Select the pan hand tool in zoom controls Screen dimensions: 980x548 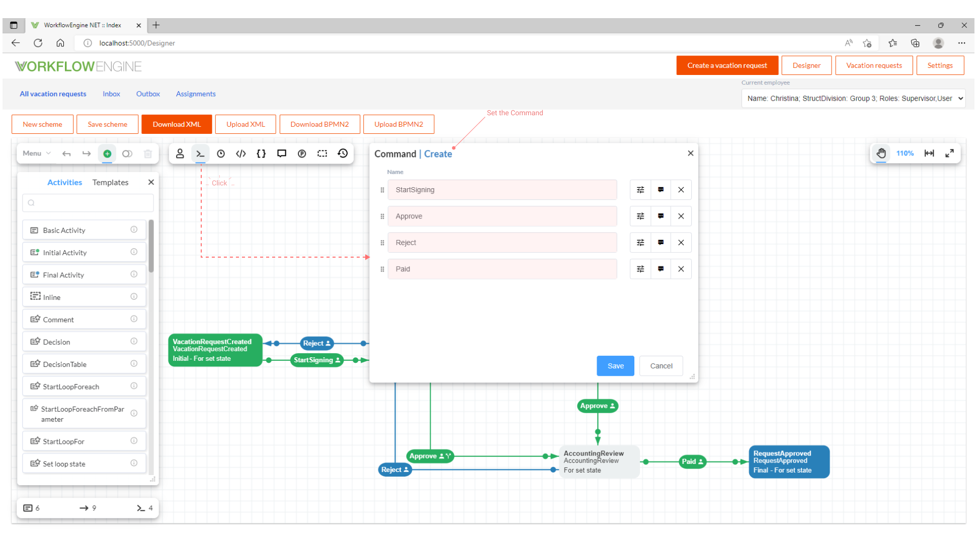[x=881, y=153]
